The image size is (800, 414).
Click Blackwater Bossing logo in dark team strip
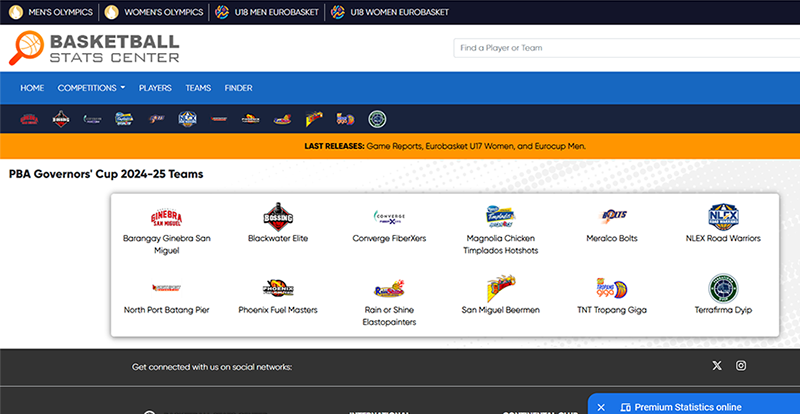pos(61,119)
